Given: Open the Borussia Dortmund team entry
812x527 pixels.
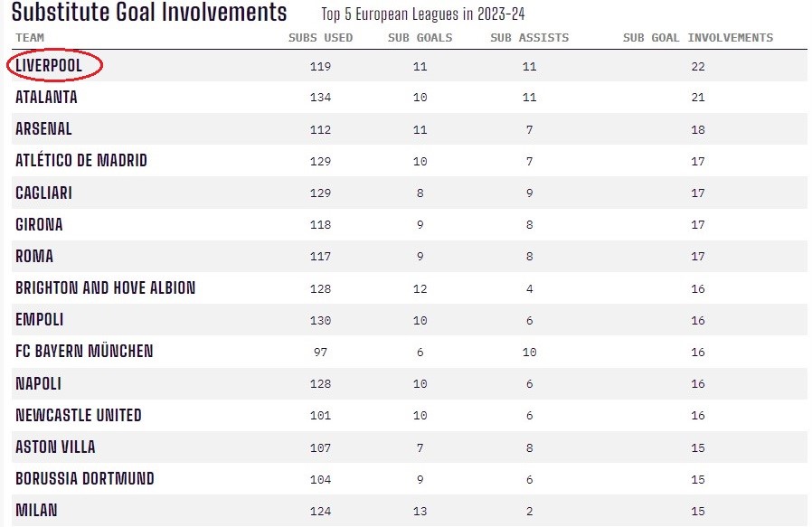Looking at the screenshot, I should click(85, 478).
